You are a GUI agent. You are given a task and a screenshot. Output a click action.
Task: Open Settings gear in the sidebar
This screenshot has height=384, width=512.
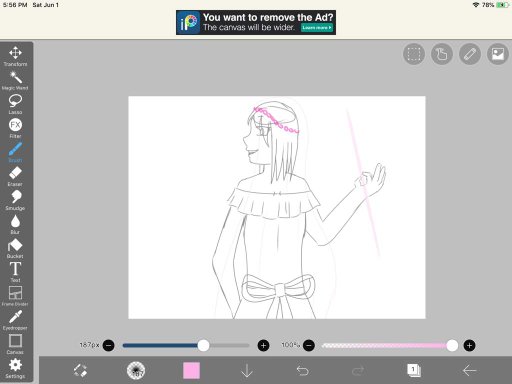click(x=15, y=368)
